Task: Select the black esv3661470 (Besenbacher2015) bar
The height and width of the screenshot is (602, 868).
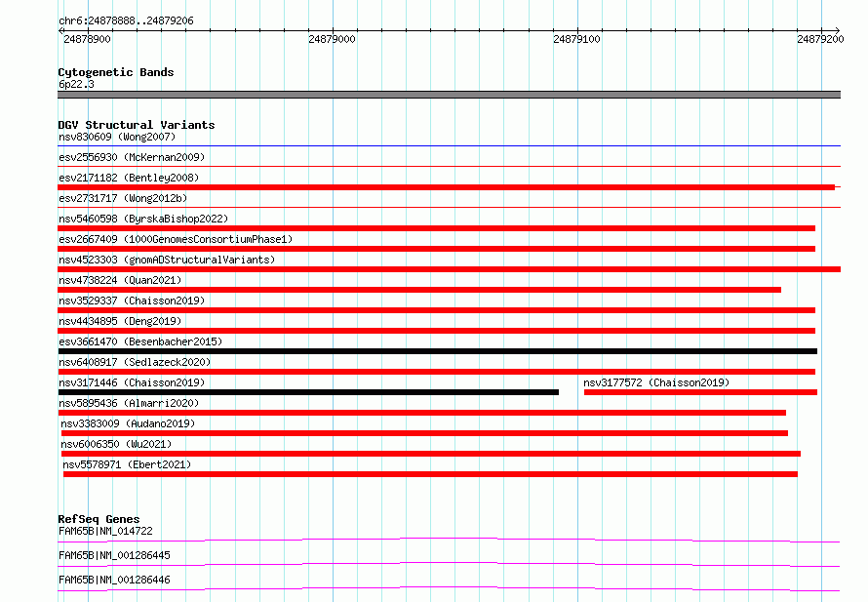Action: click(x=437, y=351)
